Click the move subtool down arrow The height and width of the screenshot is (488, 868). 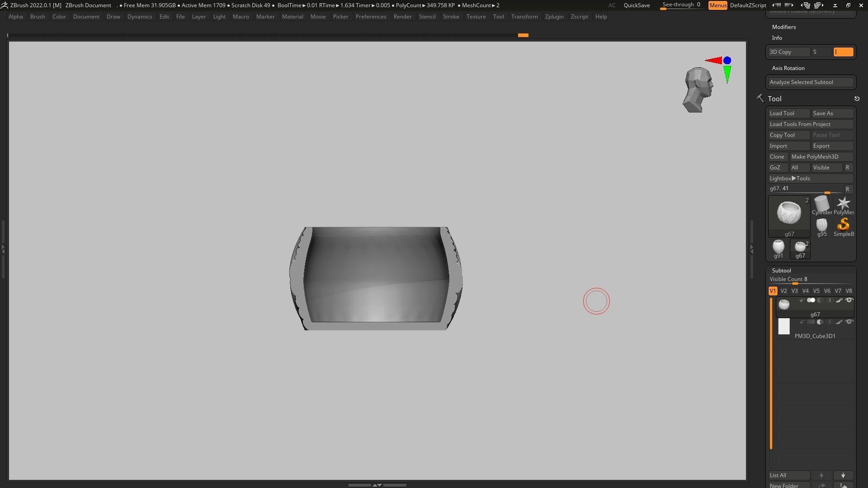tap(843, 475)
